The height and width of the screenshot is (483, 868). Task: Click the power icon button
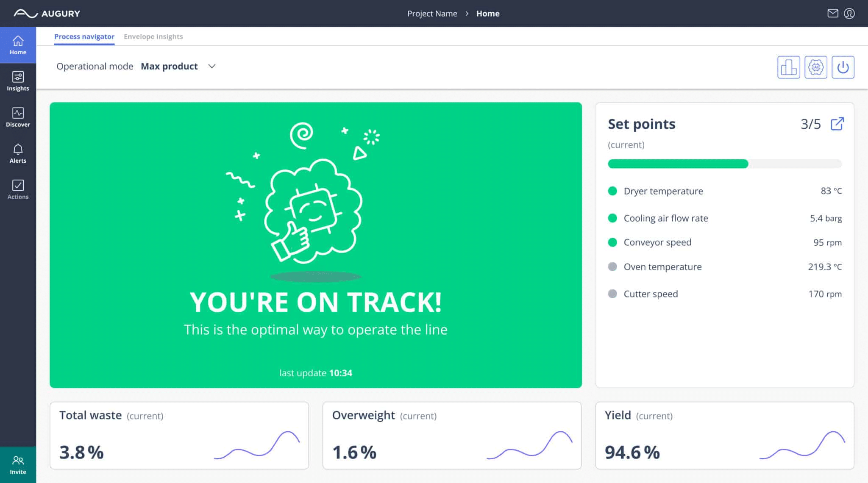[x=843, y=67]
